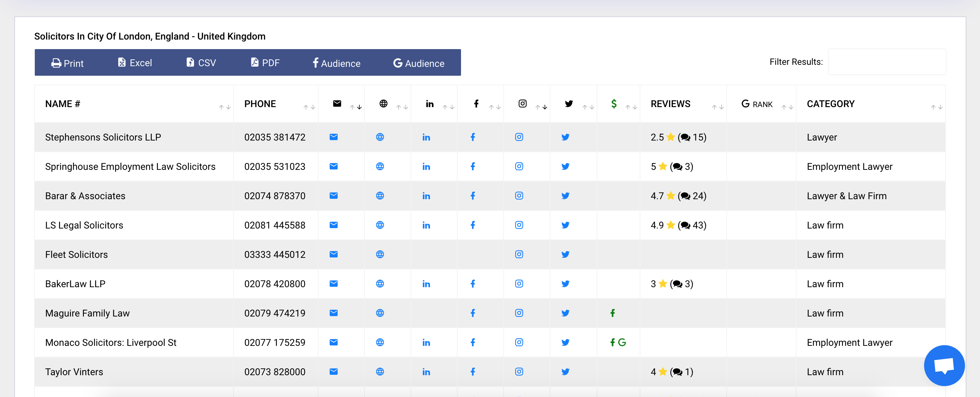Click the Print button
This screenshot has height=397, width=980.
(67, 63)
